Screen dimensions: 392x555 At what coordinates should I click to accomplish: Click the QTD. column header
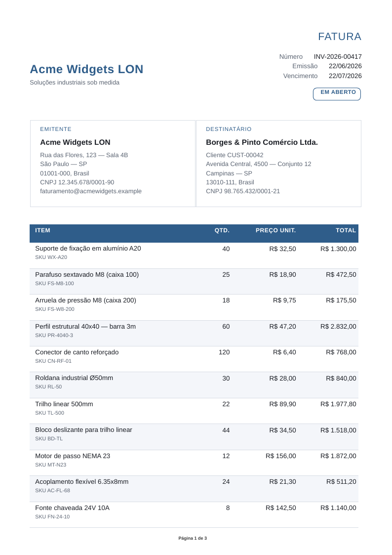[222, 230]
